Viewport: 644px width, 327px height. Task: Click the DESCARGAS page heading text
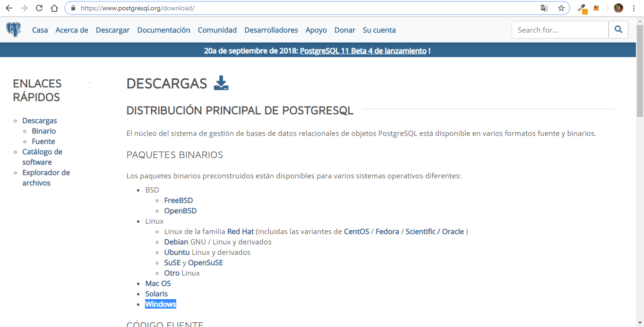[167, 84]
